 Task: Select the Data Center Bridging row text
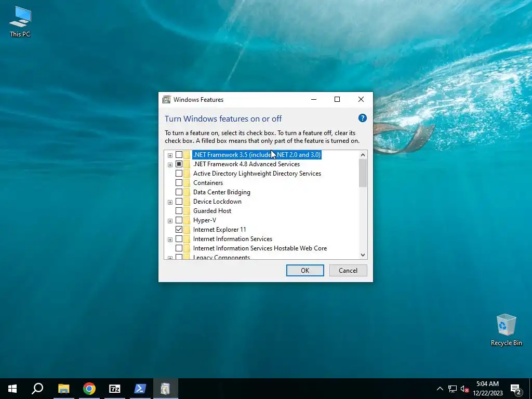tap(221, 192)
